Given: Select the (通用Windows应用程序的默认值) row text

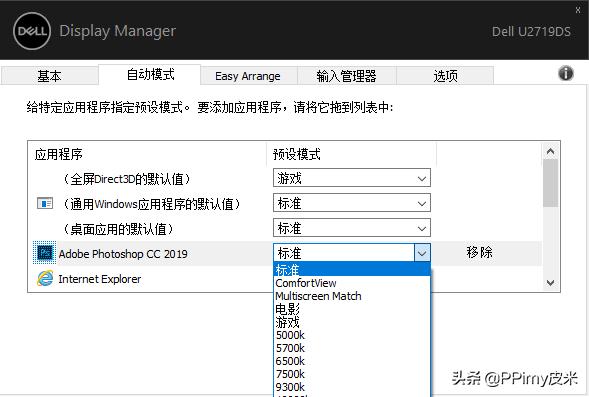Looking at the screenshot, I should point(151,204).
